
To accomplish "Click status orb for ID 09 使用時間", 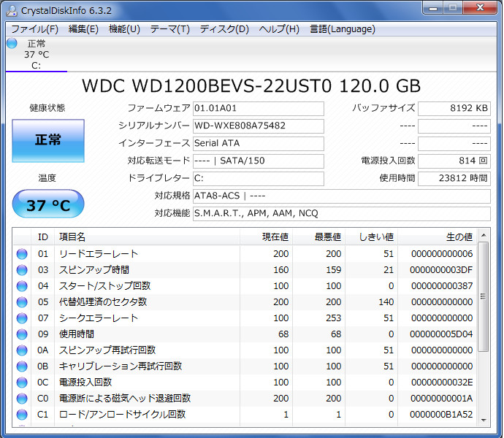I will pos(22,334).
